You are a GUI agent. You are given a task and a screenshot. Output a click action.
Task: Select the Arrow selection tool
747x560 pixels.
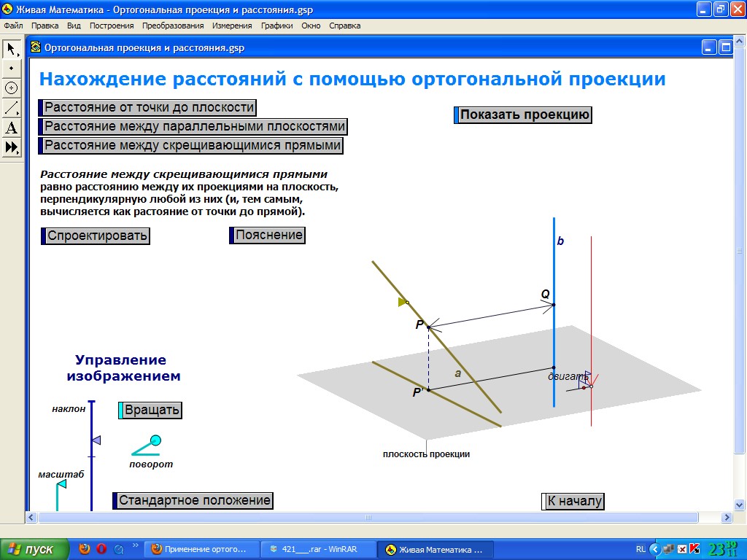click(x=12, y=49)
